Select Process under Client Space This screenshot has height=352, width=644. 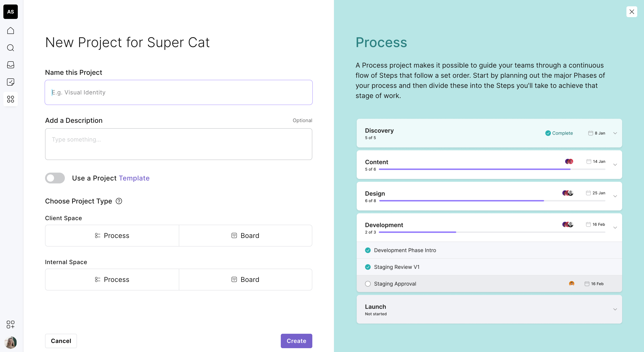(x=112, y=236)
